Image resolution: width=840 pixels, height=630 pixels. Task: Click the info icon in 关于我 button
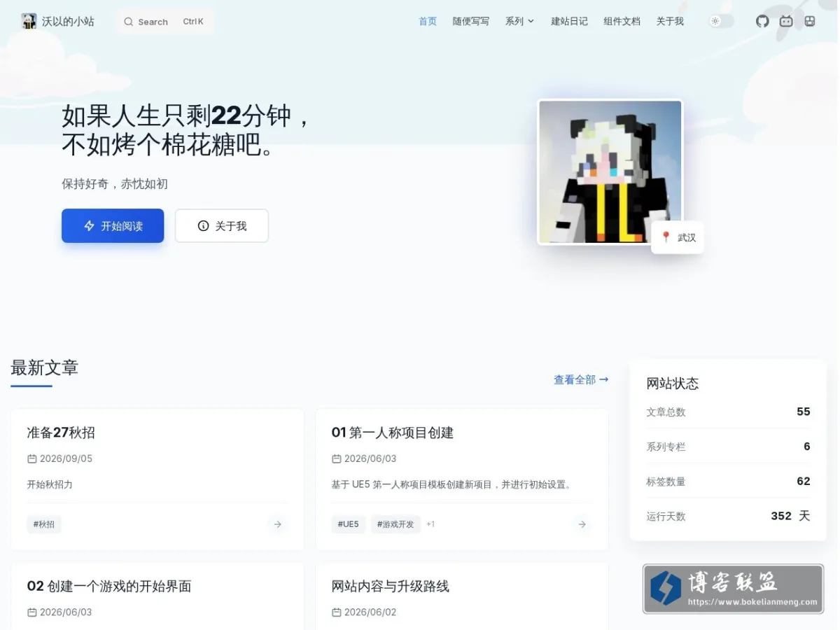coord(204,226)
